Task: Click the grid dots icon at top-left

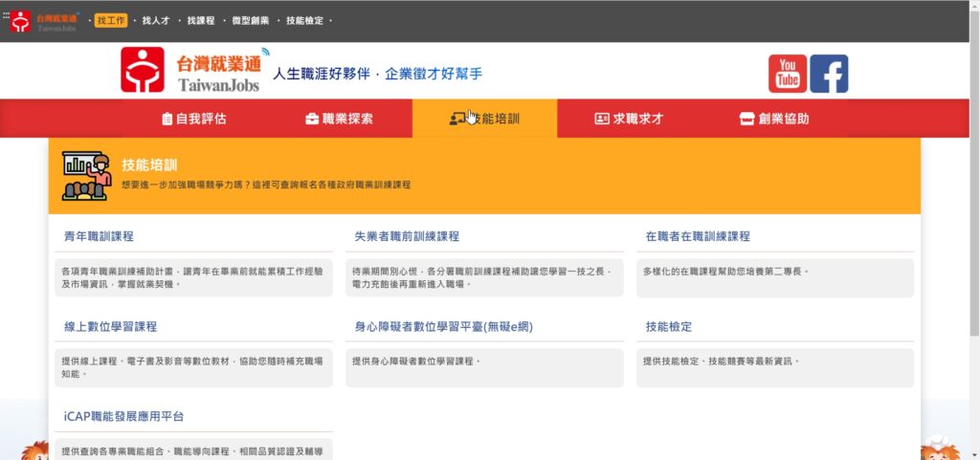Action: tap(6, 15)
